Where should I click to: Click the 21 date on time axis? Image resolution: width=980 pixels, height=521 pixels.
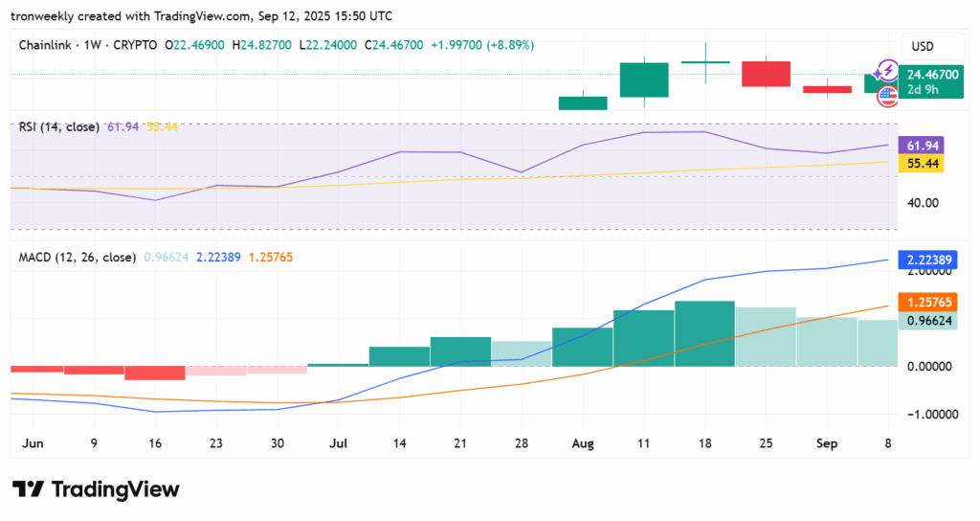tap(460, 443)
